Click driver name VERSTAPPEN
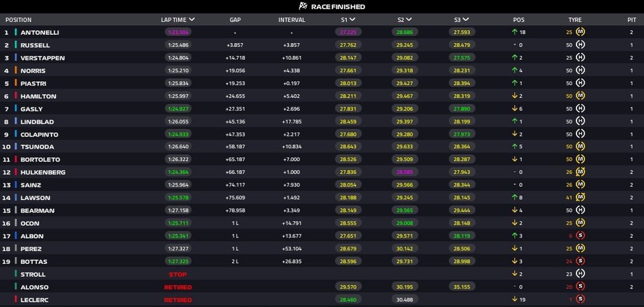This screenshot has width=644, height=307. (x=43, y=58)
